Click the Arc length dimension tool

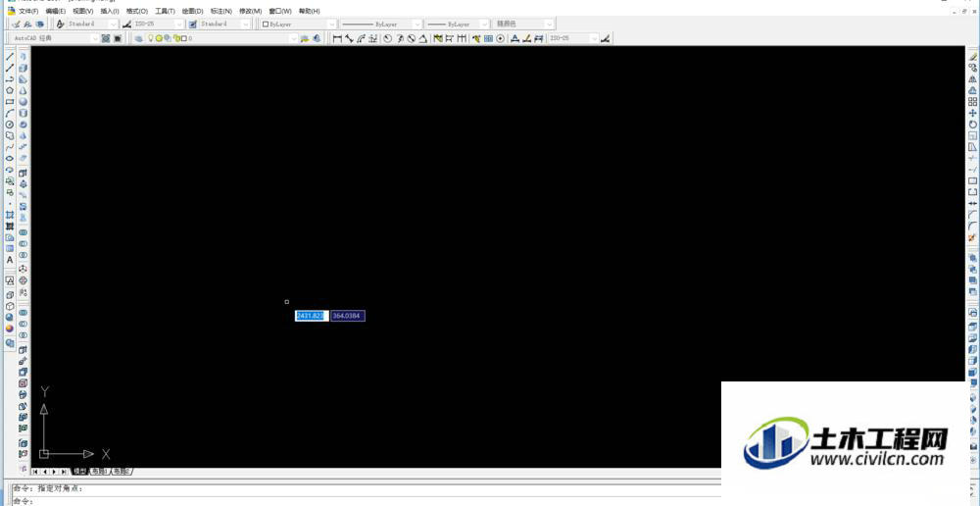pos(361,39)
